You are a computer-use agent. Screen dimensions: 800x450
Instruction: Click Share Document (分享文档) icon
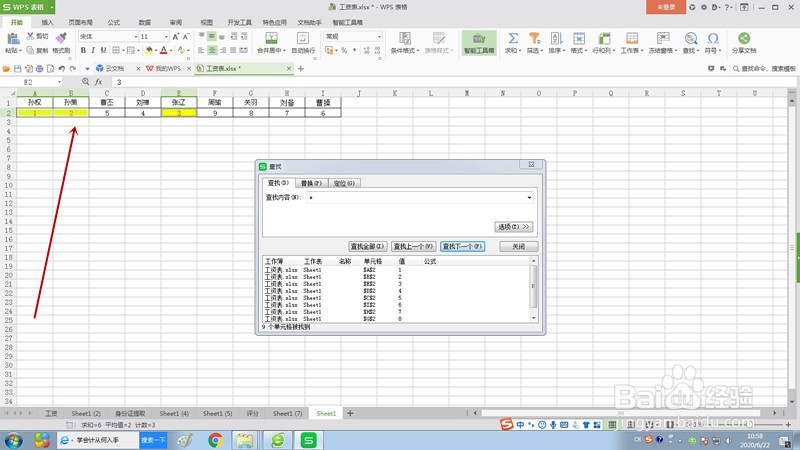[x=744, y=38]
